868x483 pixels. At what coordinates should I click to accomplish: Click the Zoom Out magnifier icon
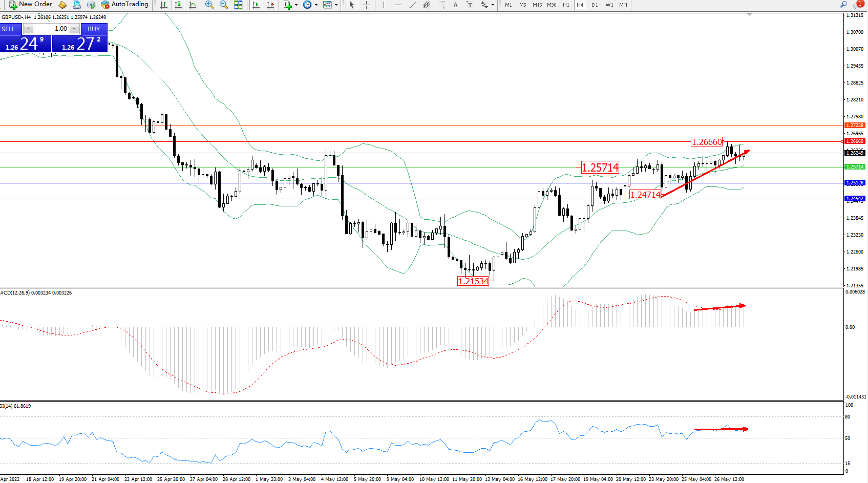pos(224,5)
